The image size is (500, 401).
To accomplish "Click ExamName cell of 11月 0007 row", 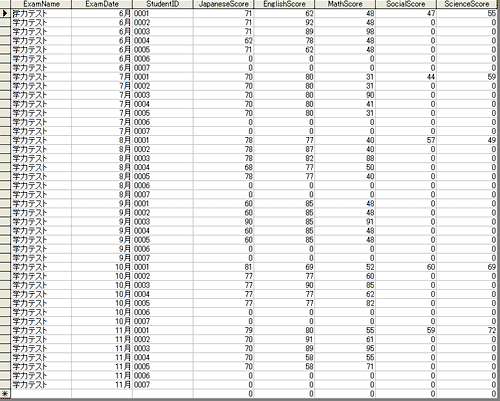I will pyautogui.click(x=41, y=385).
